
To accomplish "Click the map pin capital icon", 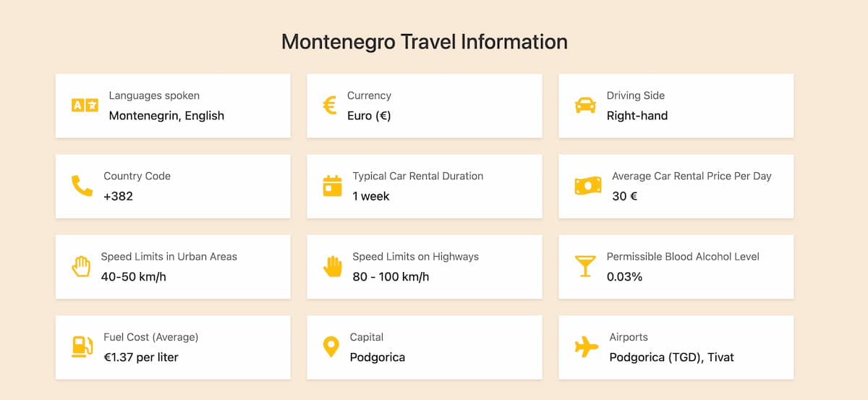I will click(x=331, y=346).
